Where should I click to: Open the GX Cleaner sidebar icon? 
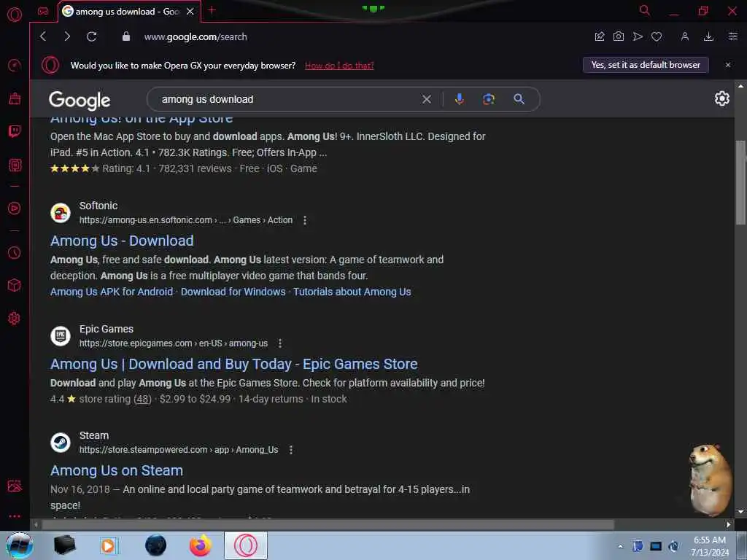(15, 98)
